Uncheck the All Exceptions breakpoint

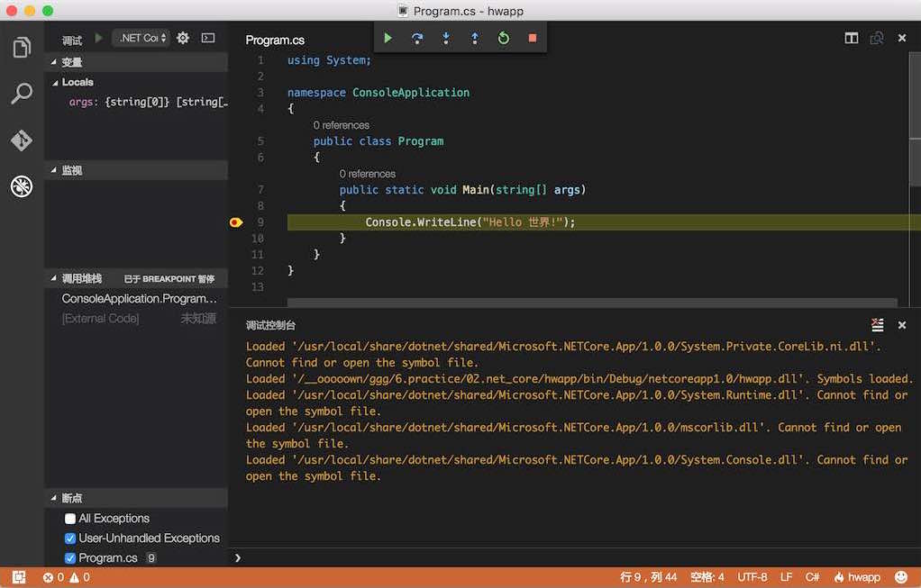(x=69, y=518)
